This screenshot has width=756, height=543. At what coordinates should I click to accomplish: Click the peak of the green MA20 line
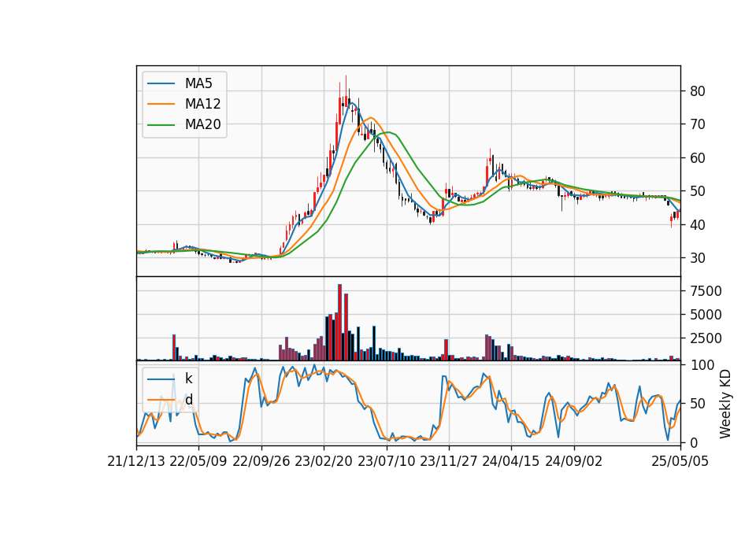point(388,132)
